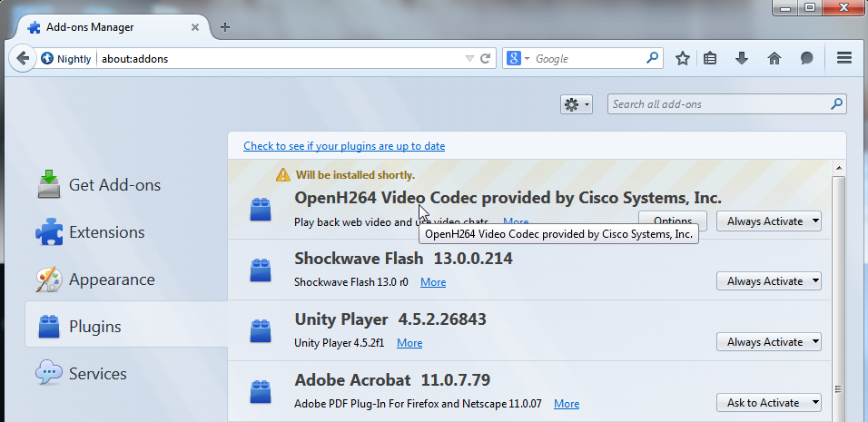This screenshot has height=422, width=868.
Task: Click More link for Unity Player
Action: click(409, 343)
